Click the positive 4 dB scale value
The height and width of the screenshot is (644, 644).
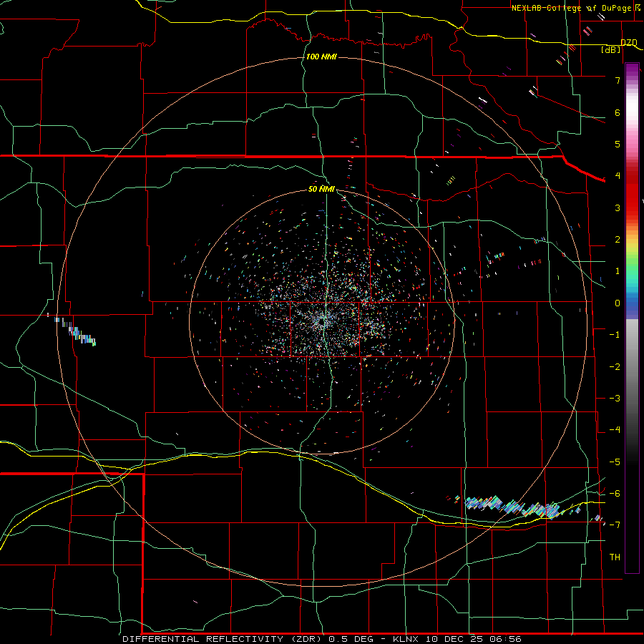pos(618,176)
